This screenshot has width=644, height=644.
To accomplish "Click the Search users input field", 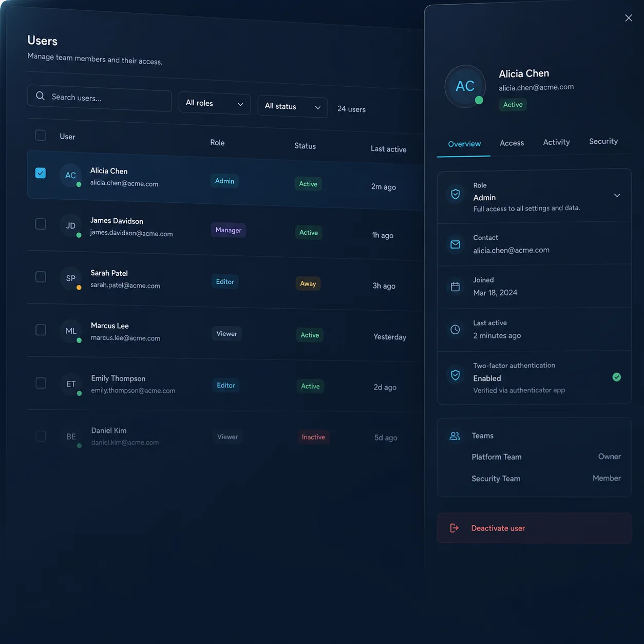I will 100,98.
